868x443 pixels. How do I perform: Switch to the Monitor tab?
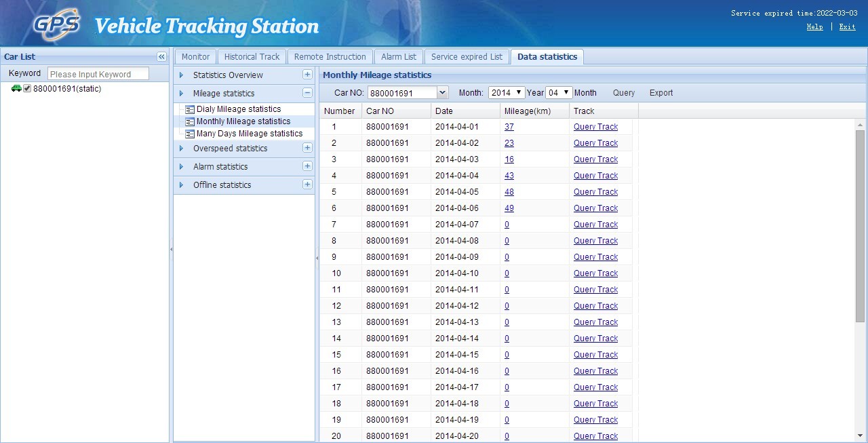[196, 57]
